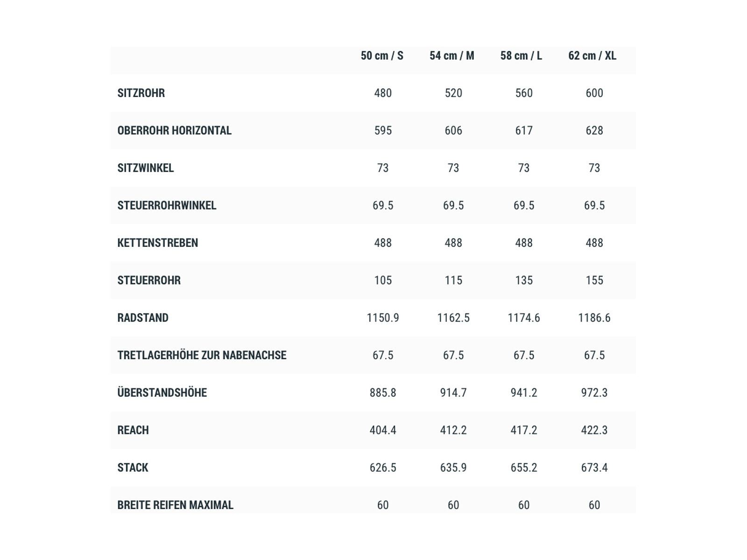The height and width of the screenshot is (560, 747).
Task: Click the Reach value 412.2
Action: (x=453, y=430)
